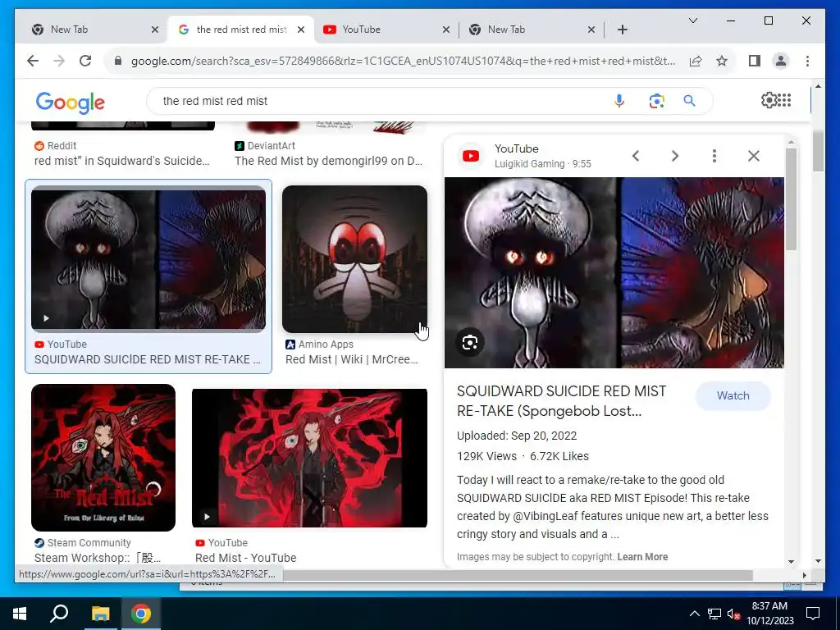This screenshot has height=630, width=840.
Task: Open Google quick settings gear icon
Action: pyautogui.click(x=769, y=100)
